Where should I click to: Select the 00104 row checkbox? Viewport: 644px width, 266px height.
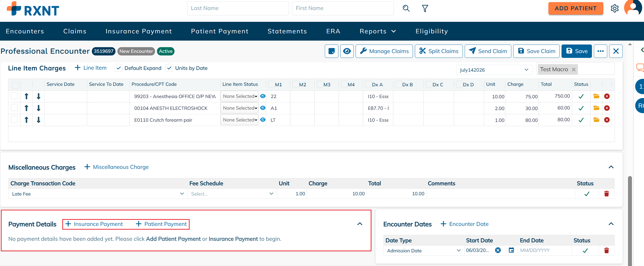[14, 107]
